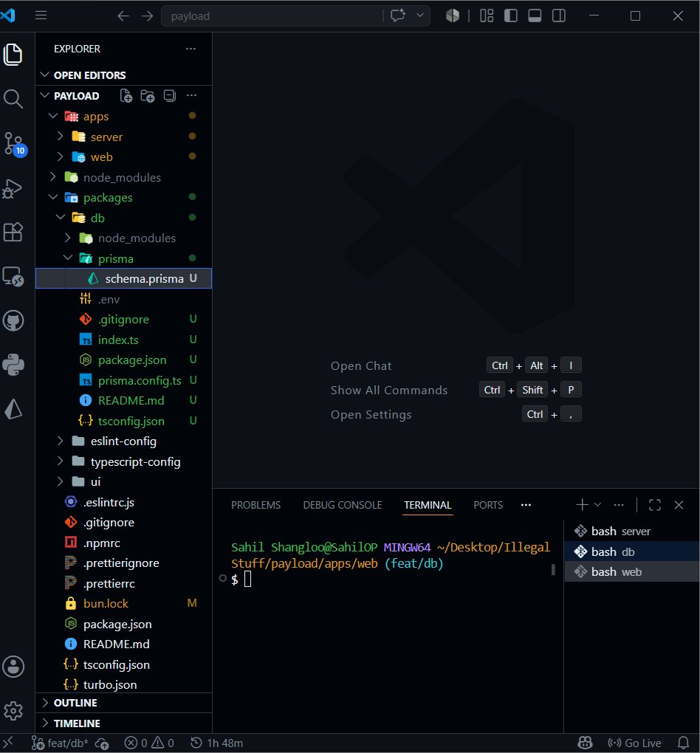This screenshot has width=700, height=753.
Task: Open Remote Explorer in activity bar
Action: pyautogui.click(x=13, y=277)
